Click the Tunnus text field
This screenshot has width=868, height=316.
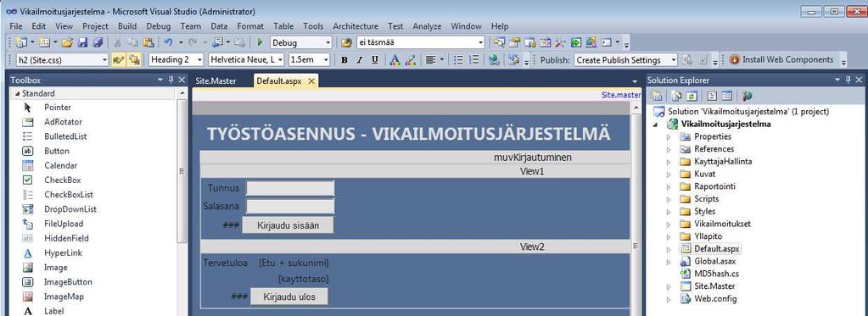(x=290, y=188)
